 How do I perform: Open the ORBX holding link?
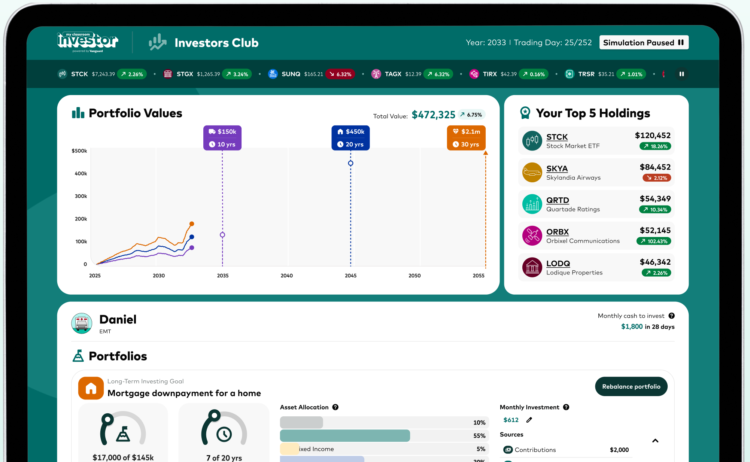point(558,231)
